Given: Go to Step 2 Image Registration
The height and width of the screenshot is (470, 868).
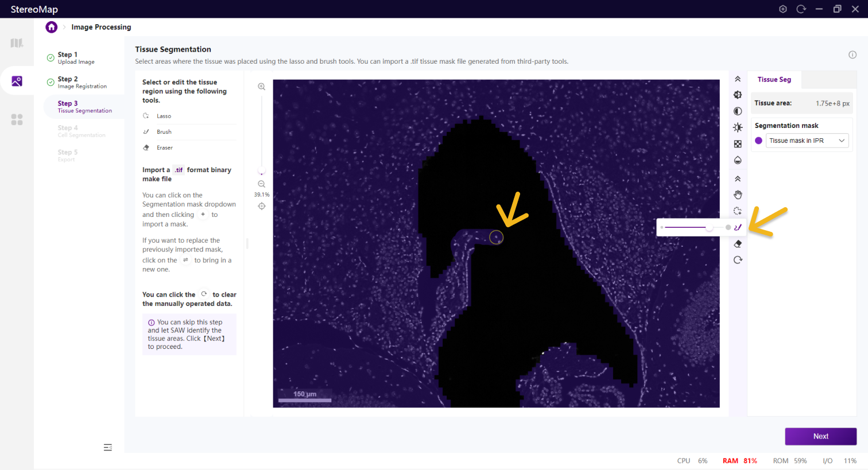Looking at the screenshot, I should (x=82, y=82).
